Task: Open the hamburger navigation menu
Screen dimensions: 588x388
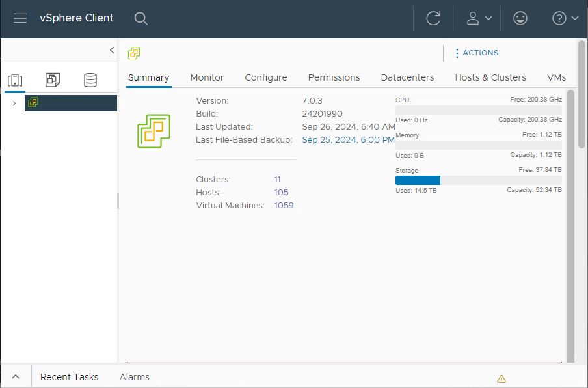Action: (x=20, y=18)
